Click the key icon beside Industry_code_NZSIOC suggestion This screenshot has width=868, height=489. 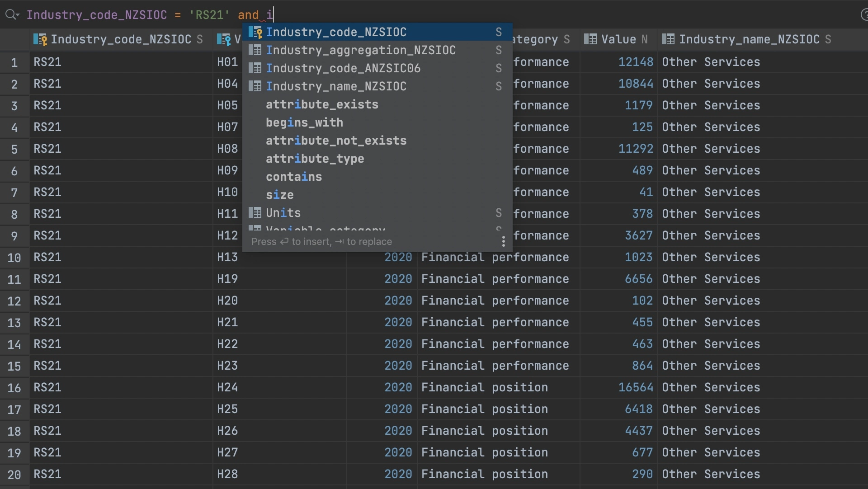point(255,32)
